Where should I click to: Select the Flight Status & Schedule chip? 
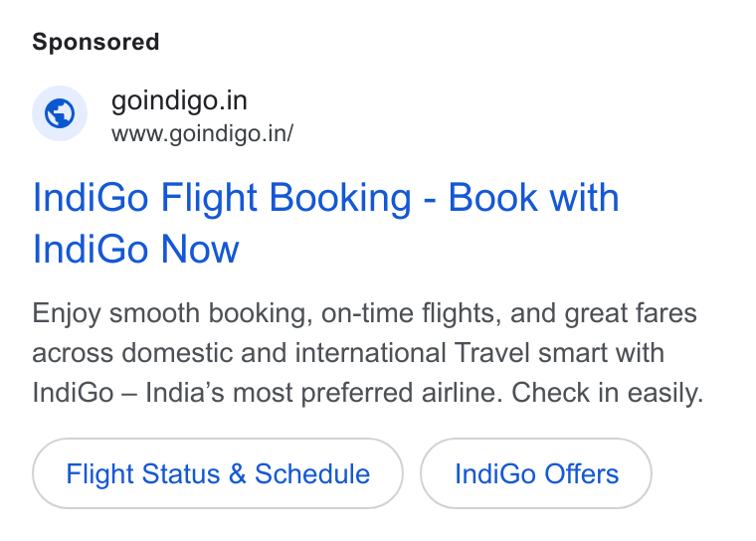click(218, 473)
